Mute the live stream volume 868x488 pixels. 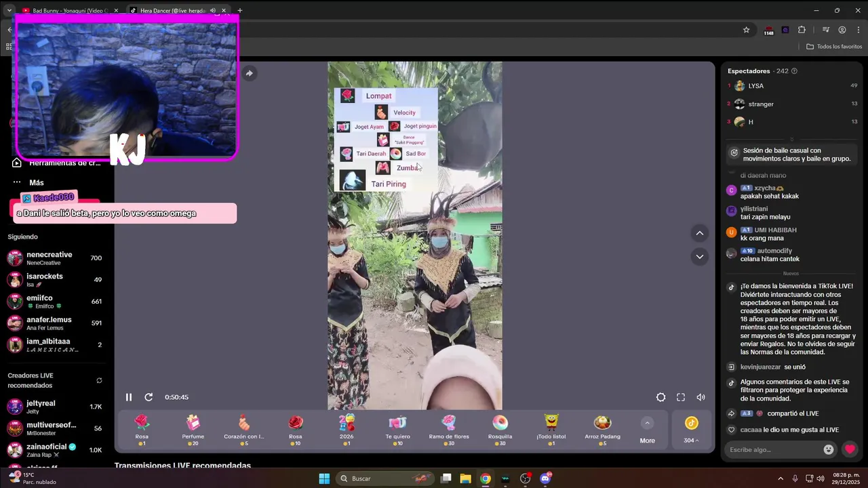tap(701, 397)
